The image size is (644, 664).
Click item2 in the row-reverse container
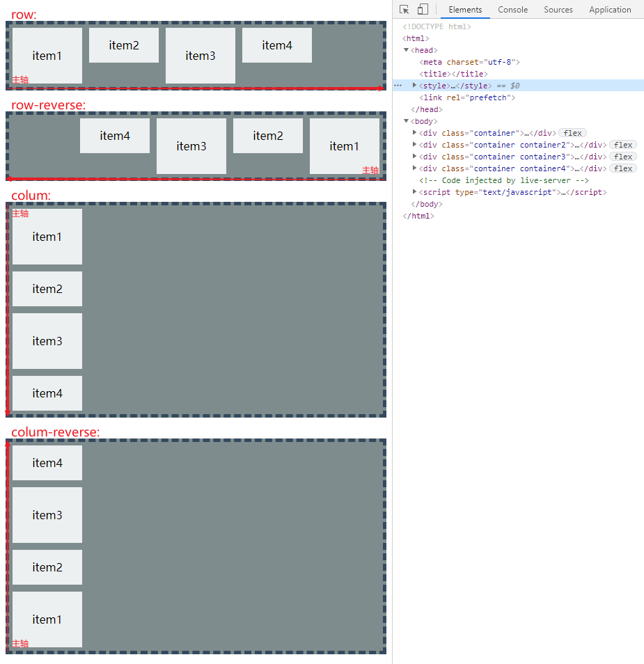click(268, 136)
